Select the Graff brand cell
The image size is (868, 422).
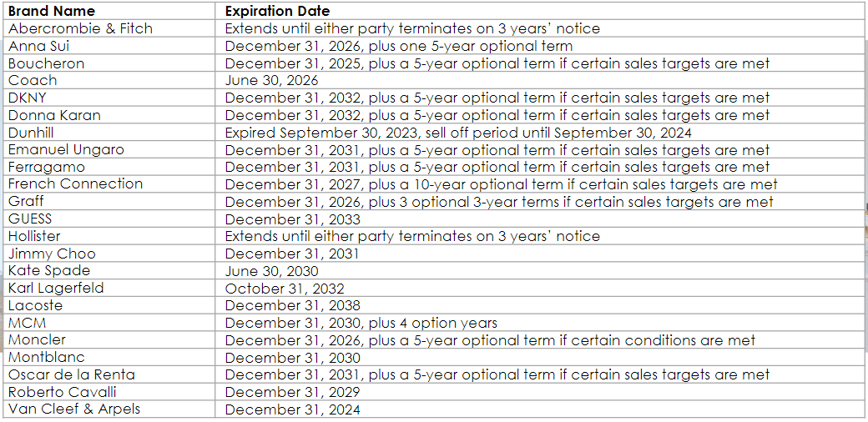[x=26, y=201]
